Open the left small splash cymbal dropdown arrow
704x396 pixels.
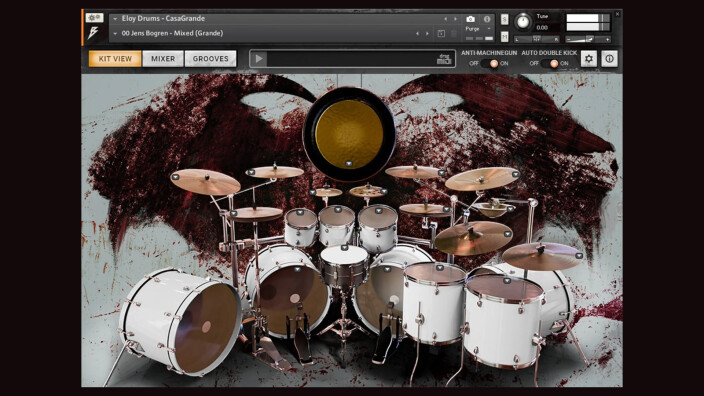[313, 193]
